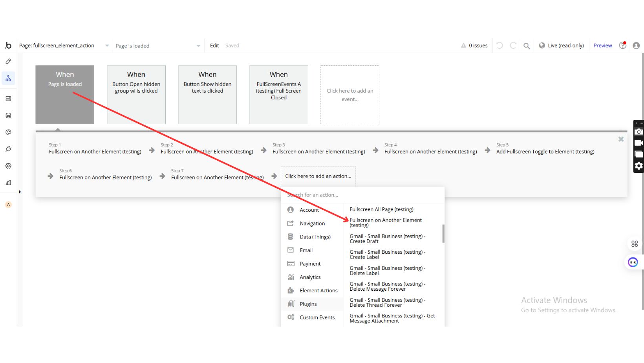Select Button Show hidden text event
Screen dimensions: 644x363
point(207,95)
